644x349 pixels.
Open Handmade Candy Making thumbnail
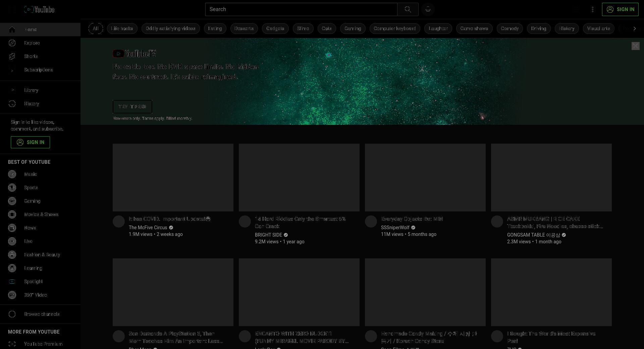(425, 292)
